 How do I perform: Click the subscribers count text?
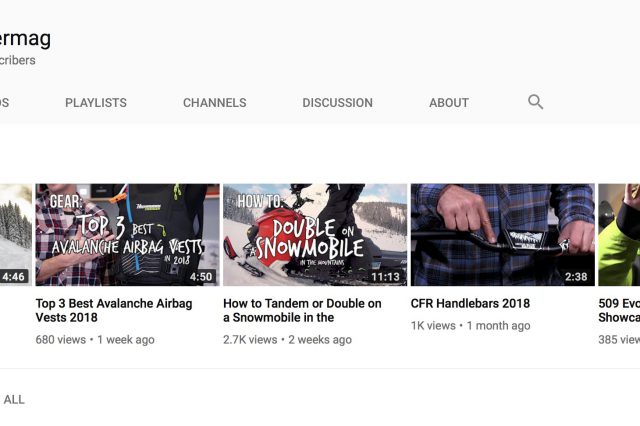click(x=18, y=60)
